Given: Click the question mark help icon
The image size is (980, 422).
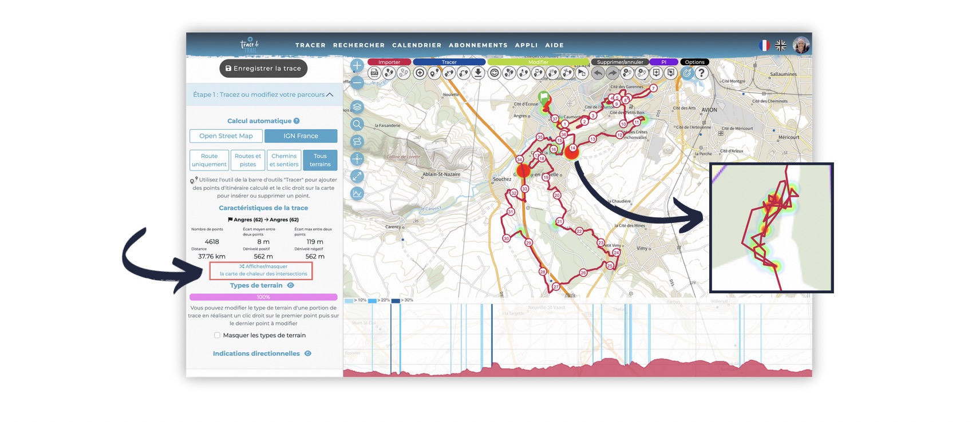Looking at the screenshot, I should pyautogui.click(x=701, y=73).
